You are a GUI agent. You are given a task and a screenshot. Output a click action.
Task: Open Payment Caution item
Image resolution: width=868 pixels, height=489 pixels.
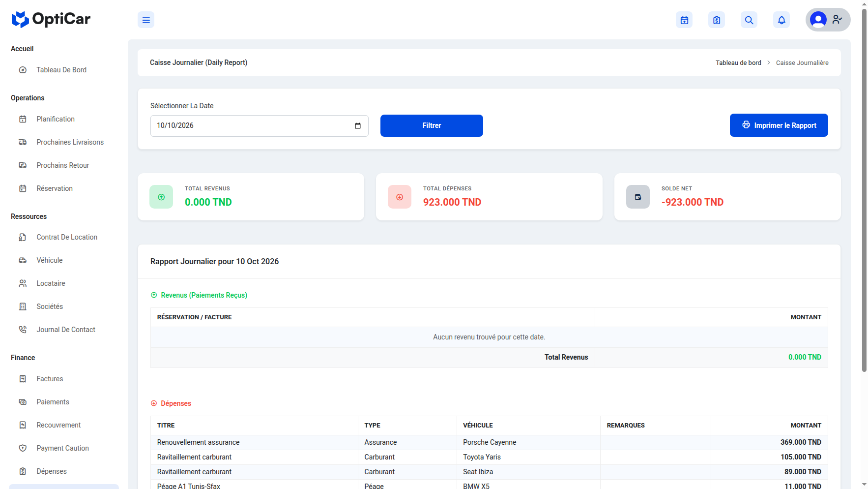tap(64, 448)
